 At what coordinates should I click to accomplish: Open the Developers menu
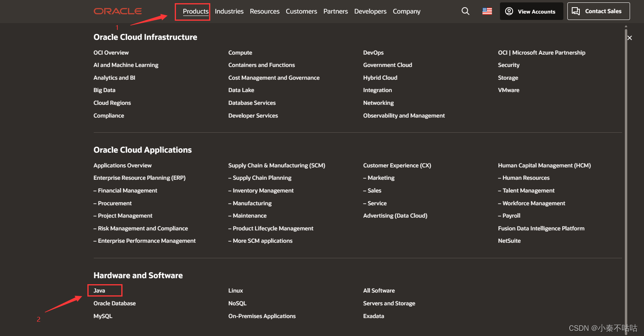(x=370, y=11)
